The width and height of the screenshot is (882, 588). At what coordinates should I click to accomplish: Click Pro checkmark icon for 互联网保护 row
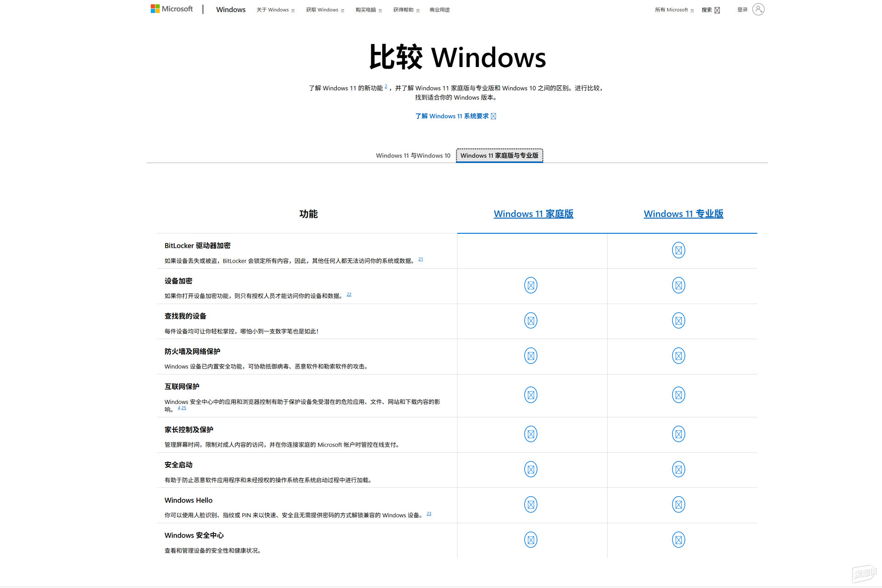(x=678, y=395)
